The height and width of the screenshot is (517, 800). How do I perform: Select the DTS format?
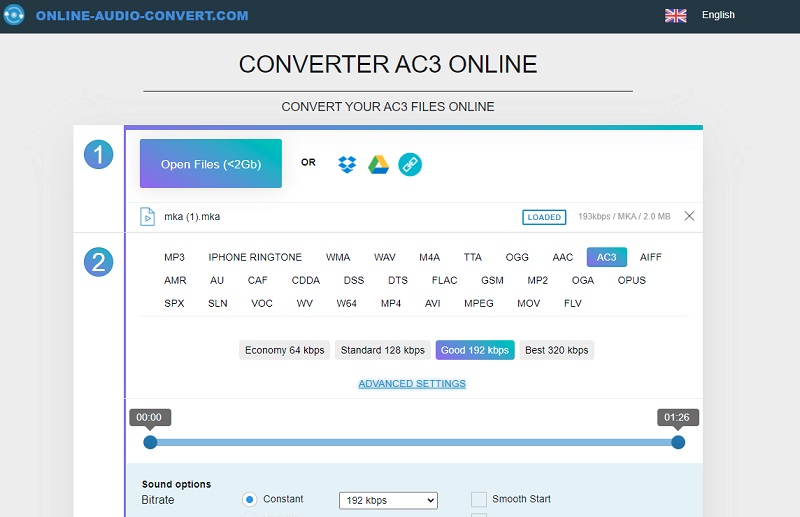(x=398, y=280)
